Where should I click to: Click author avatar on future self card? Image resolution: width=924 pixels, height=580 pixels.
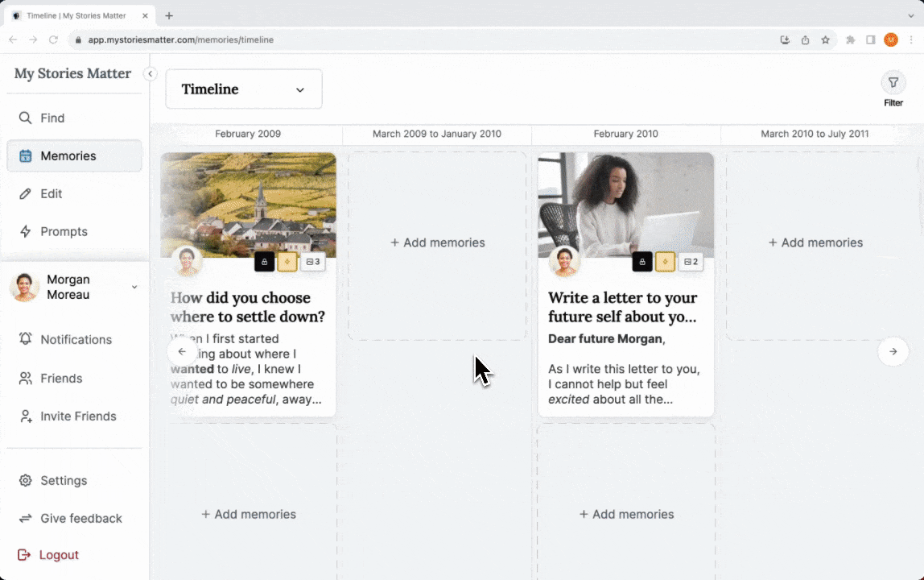[564, 261]
